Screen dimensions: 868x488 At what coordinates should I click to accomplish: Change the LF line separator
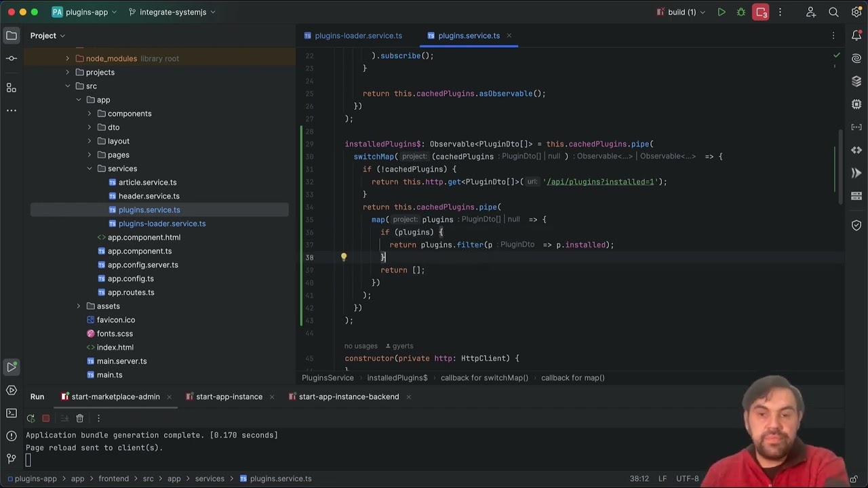(x=664, y=479)
